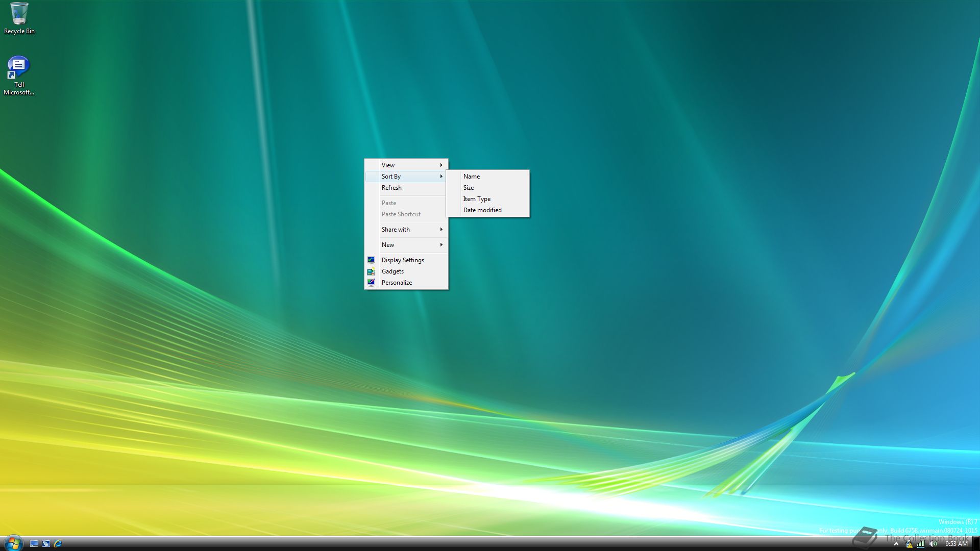Expand the New submenu
The width and height of the screenshot is (980, 551).
(406, 245)
